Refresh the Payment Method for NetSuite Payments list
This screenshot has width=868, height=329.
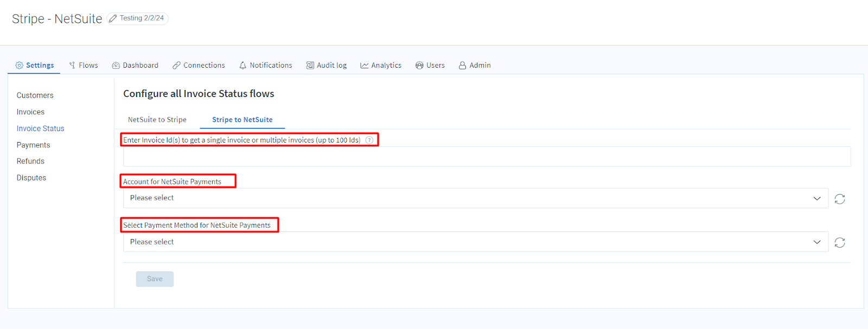840,242
